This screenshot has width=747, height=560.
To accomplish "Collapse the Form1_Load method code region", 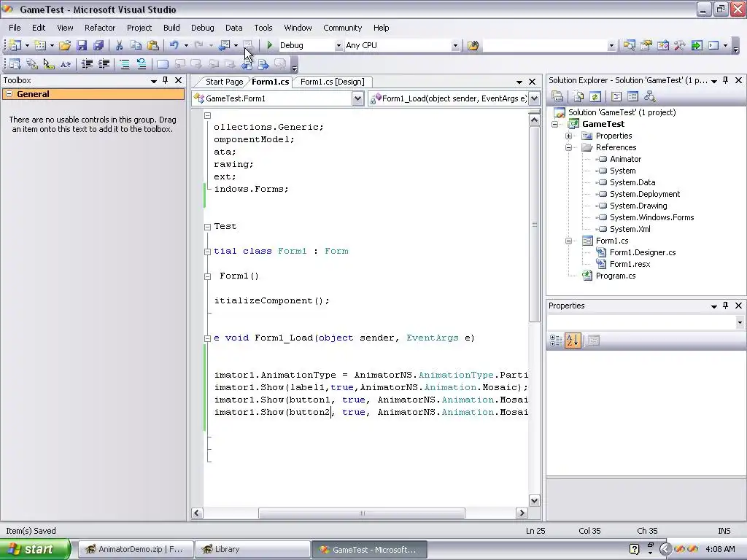I will [x=207, y=338].
